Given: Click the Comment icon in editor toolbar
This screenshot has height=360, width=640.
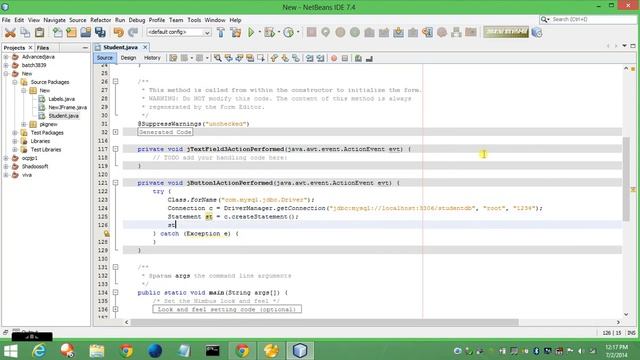Looking at the screenshot, I should [x=358, y=58].
